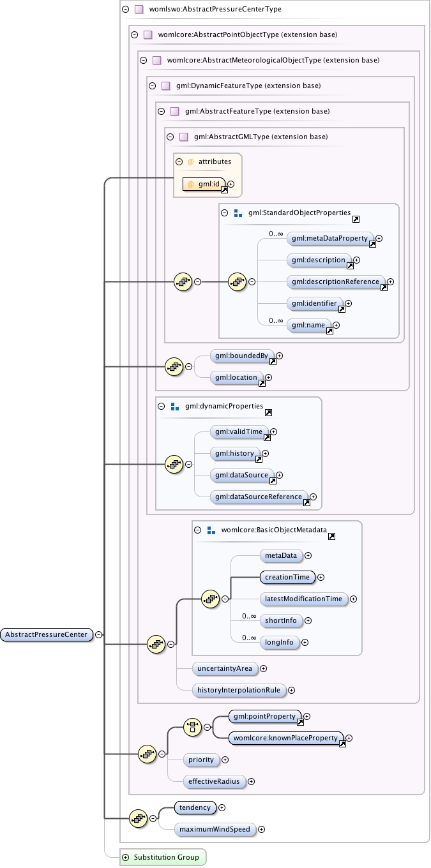This screenshot has height=868, width=431.
Task: Select creationTime element
Action: pos(287,578)
